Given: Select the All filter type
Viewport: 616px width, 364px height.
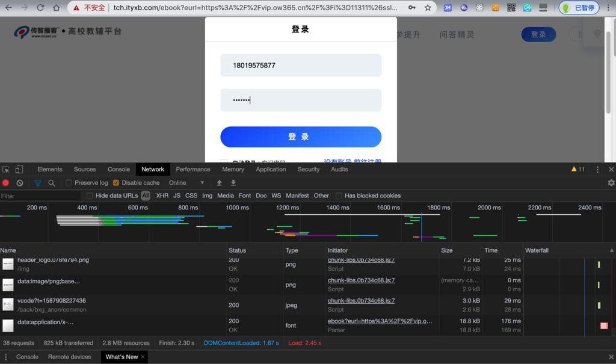Looking at the screenshot, I should click(146, 196).
